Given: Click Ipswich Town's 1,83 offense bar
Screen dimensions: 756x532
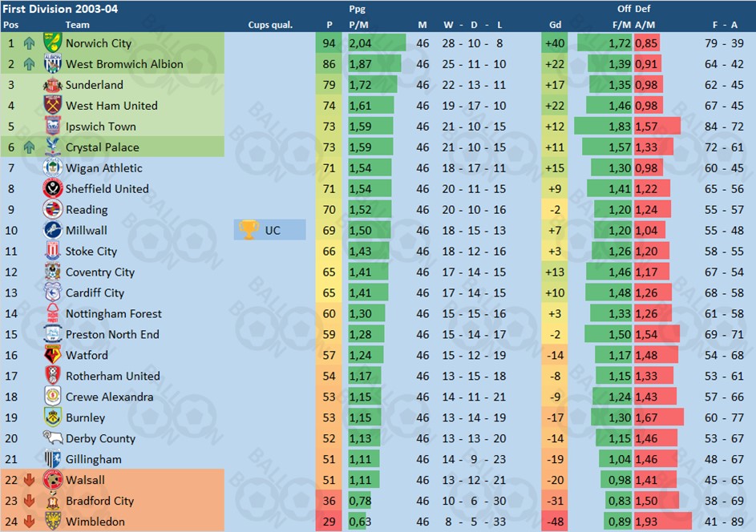Looking at the screenshot, I should click(603, 127).
